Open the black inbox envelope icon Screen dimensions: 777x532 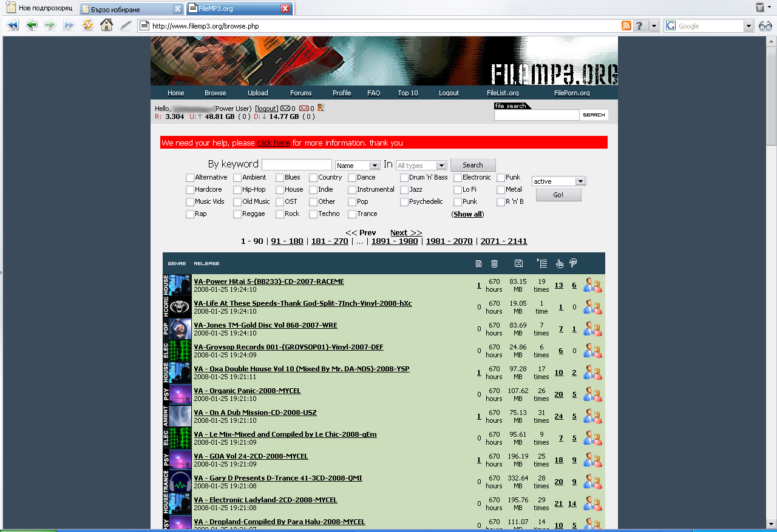285,109
